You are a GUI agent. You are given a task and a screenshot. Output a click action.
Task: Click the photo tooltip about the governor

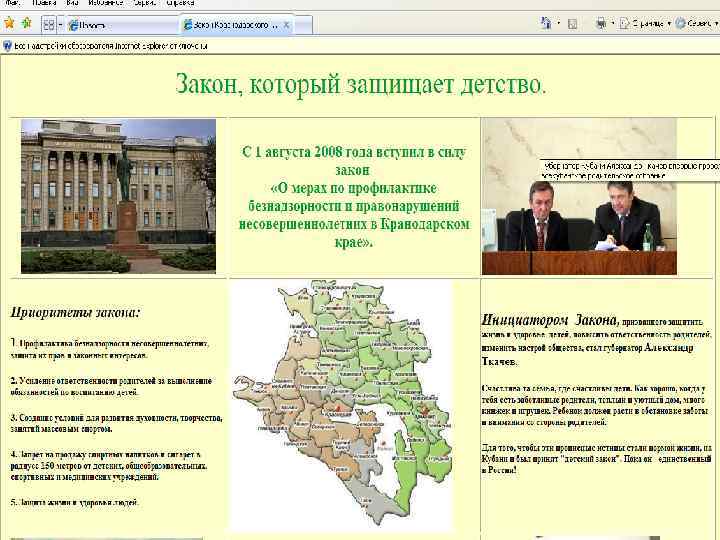630,170
